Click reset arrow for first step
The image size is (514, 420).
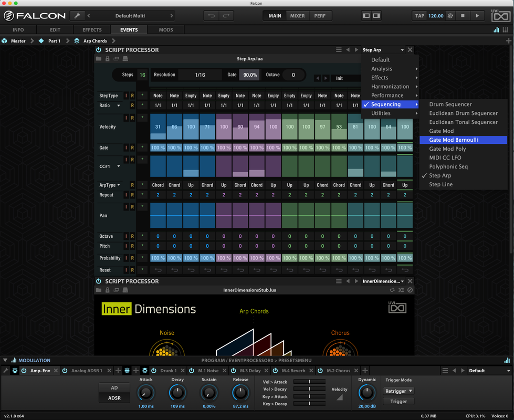(158, 270)
